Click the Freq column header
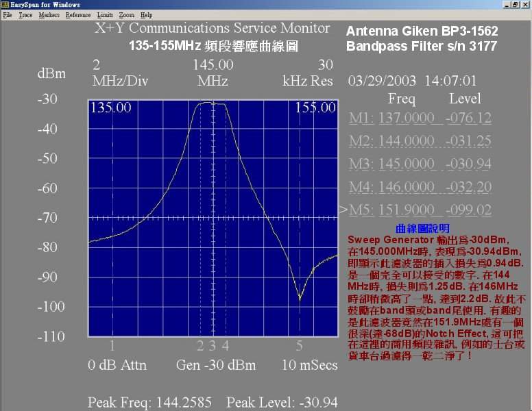Viewport: 532px width, 411px height. (x=402, y=99)
